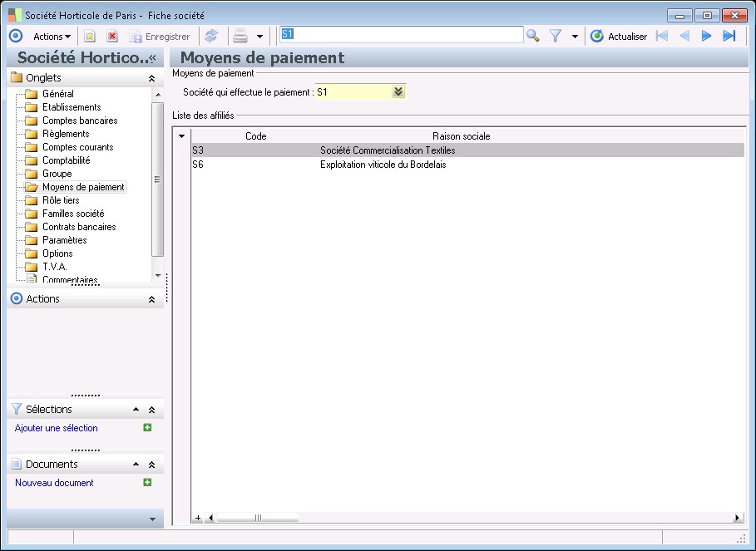Click the Actualiser refresh button
The width and height of the screenshot is (756, 551).
[x=619, y=37]
